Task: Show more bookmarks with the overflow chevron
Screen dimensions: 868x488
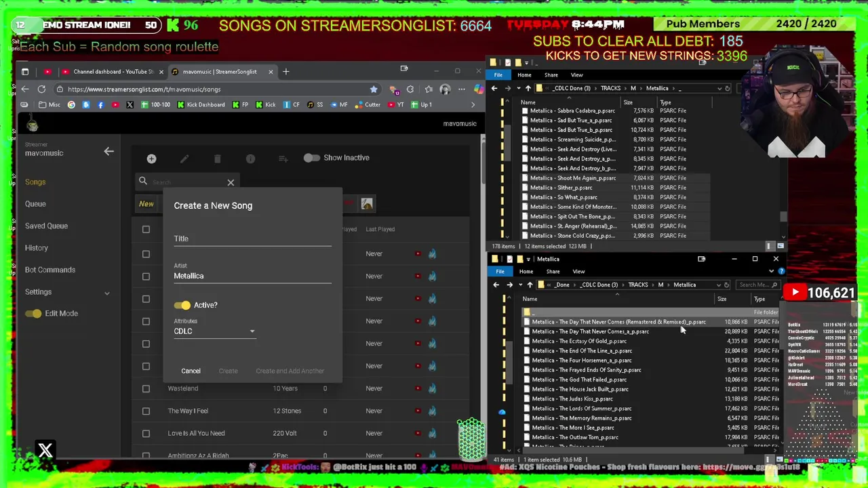Action: pyautogui.click(x=473, y=104)
